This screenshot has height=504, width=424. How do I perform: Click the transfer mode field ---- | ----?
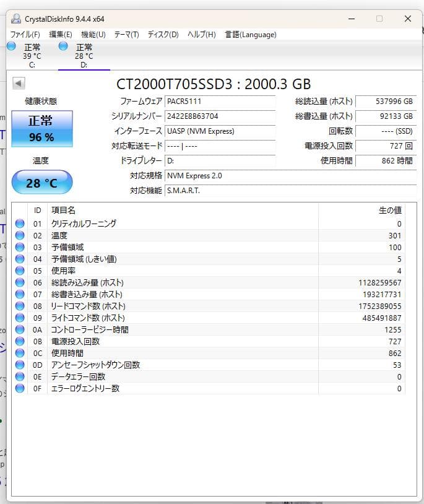pos(220,146)
